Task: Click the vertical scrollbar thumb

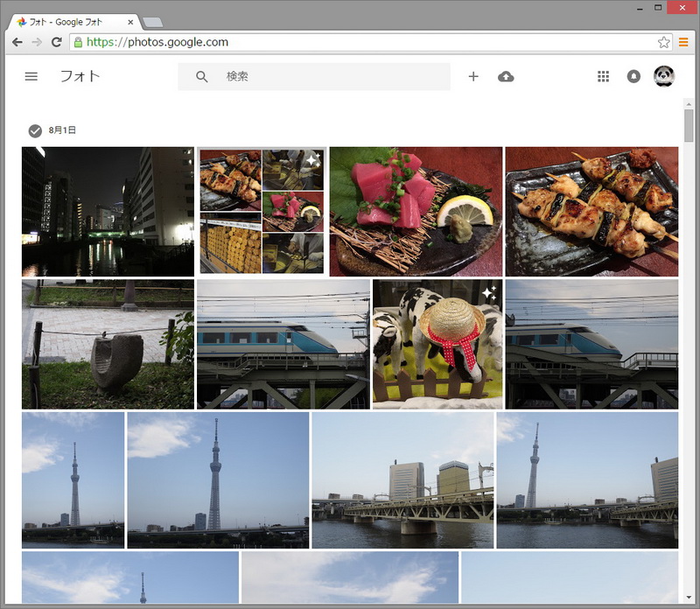Action: pyautogui.click(x=689, y=126)
